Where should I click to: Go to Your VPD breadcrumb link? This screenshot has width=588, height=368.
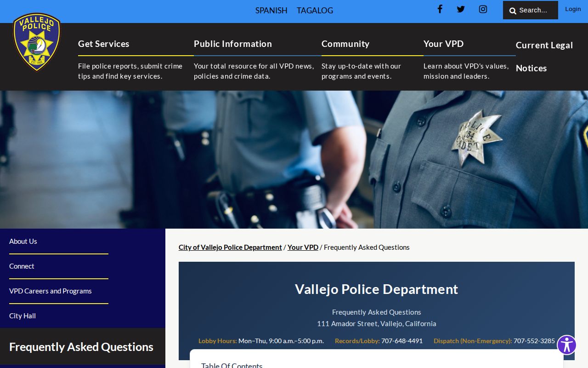pyautogui.click(x=303, y=247)
